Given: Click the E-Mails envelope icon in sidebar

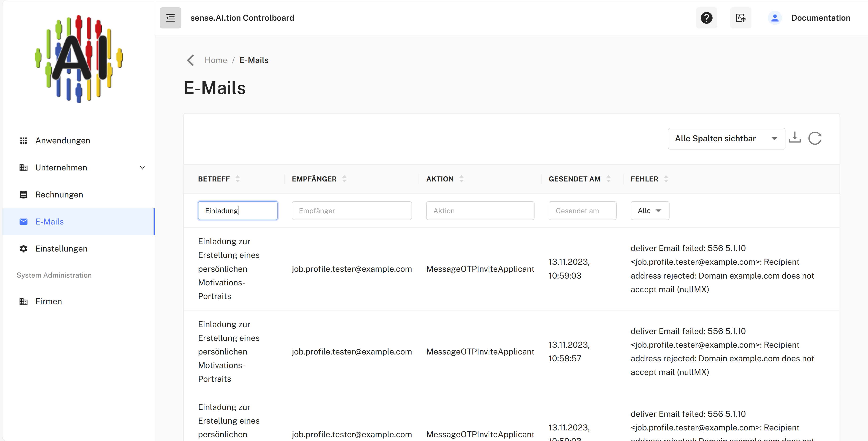Looking at the screenshot, I should tap(23, 222).
